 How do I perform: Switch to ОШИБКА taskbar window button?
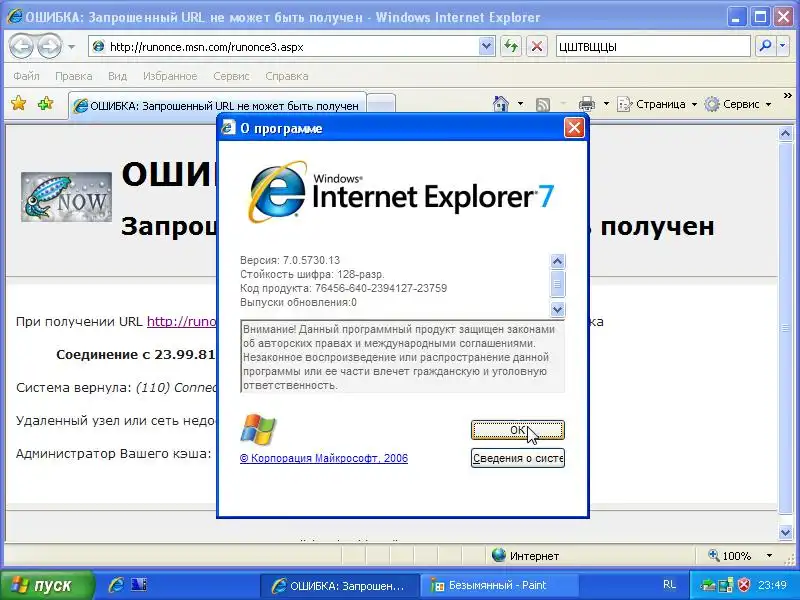[x=340, y=586]
